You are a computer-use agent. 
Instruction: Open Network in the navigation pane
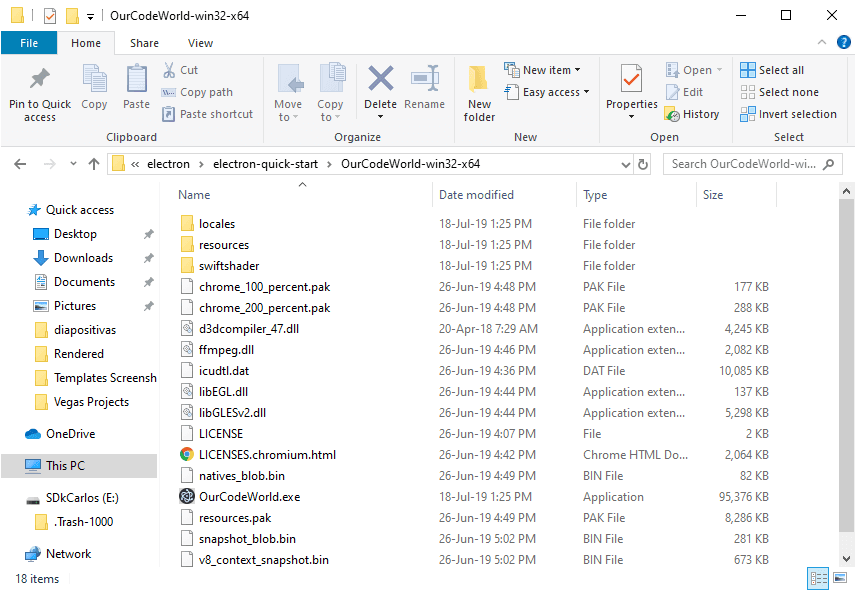(x=68, y=554)
